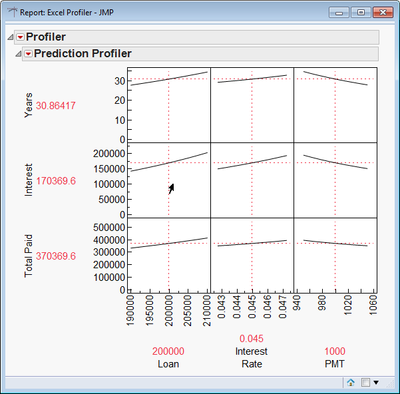This screenshot has height=394, width=400.
Task: Click the Years predicted value 30.86417
Action: 56,106
